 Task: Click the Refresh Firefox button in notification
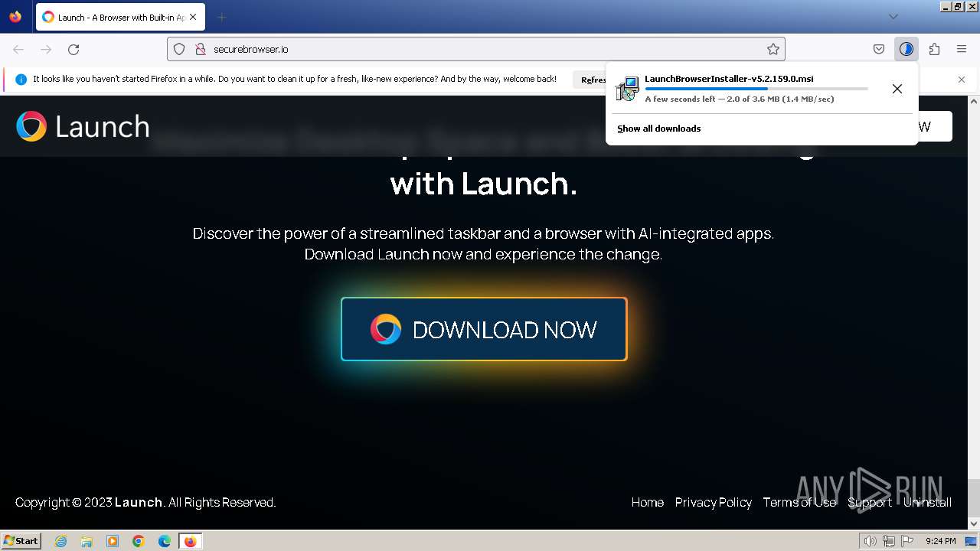pos(590,80)
